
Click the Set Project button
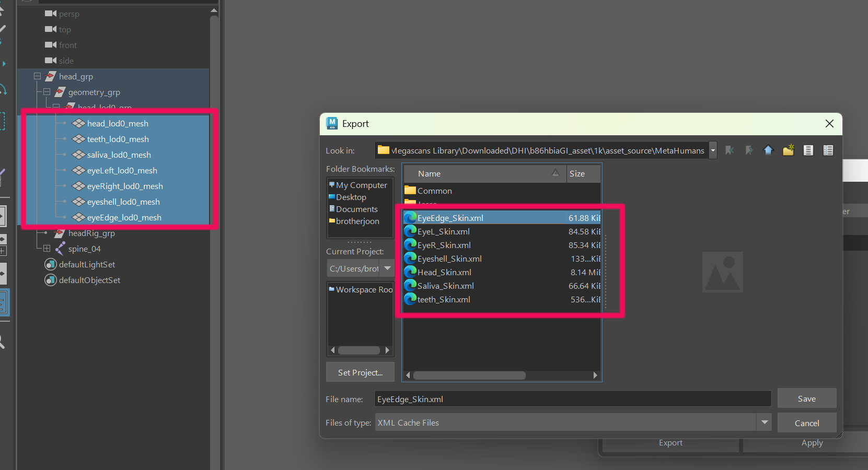[360, 372]
